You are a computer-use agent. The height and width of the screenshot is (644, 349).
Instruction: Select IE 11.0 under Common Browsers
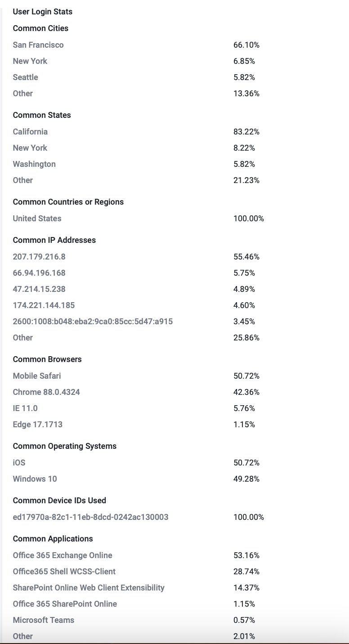25,408
